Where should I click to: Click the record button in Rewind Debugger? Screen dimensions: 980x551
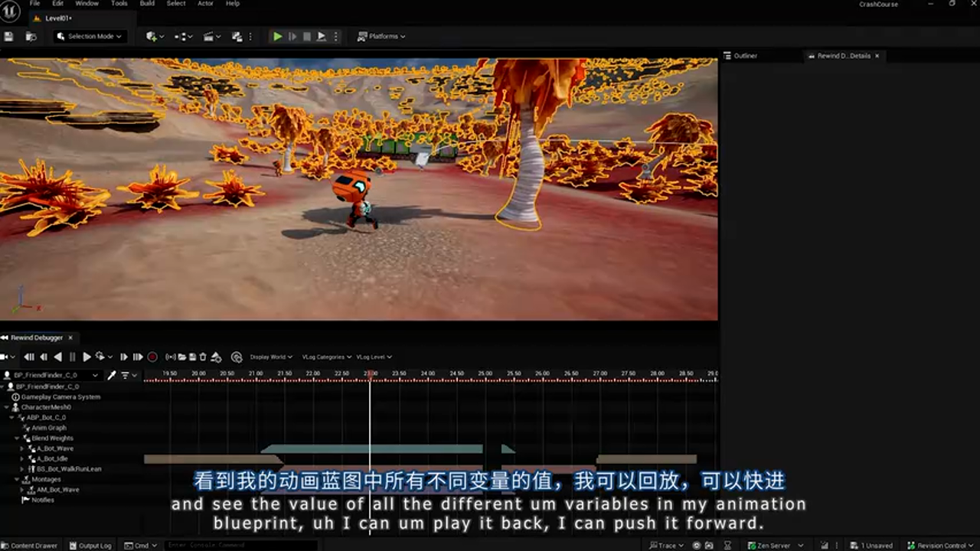(x=152, y=357)
